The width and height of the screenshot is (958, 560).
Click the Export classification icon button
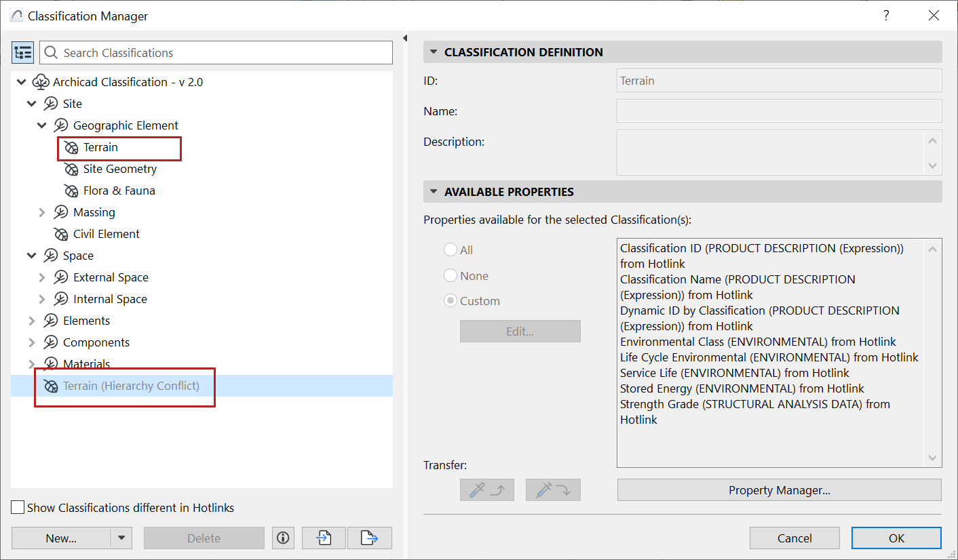coord(370,538)
